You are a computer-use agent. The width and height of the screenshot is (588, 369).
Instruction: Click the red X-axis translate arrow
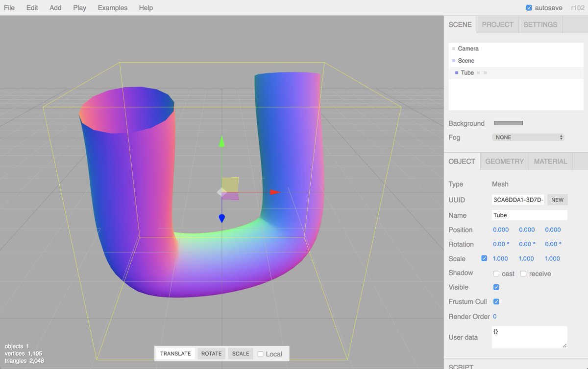tap(275, 192)
